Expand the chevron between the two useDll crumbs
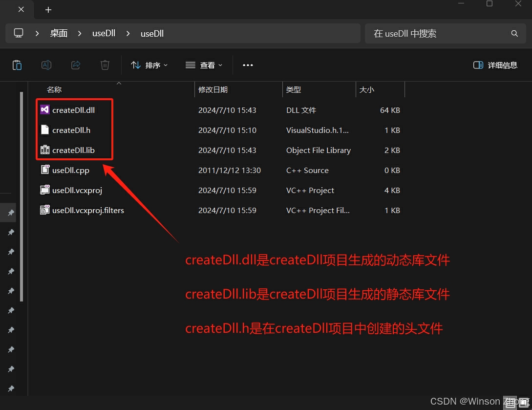Viewport: 532px width, 410px height. coord(128,34)
